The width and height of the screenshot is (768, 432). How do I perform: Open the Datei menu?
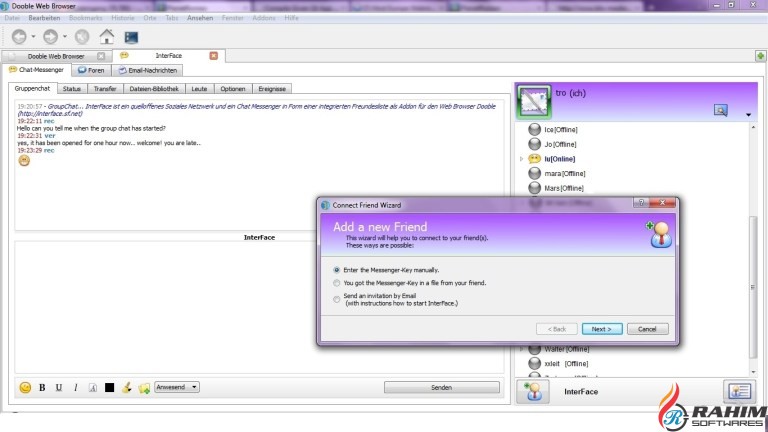click(12, 18)
